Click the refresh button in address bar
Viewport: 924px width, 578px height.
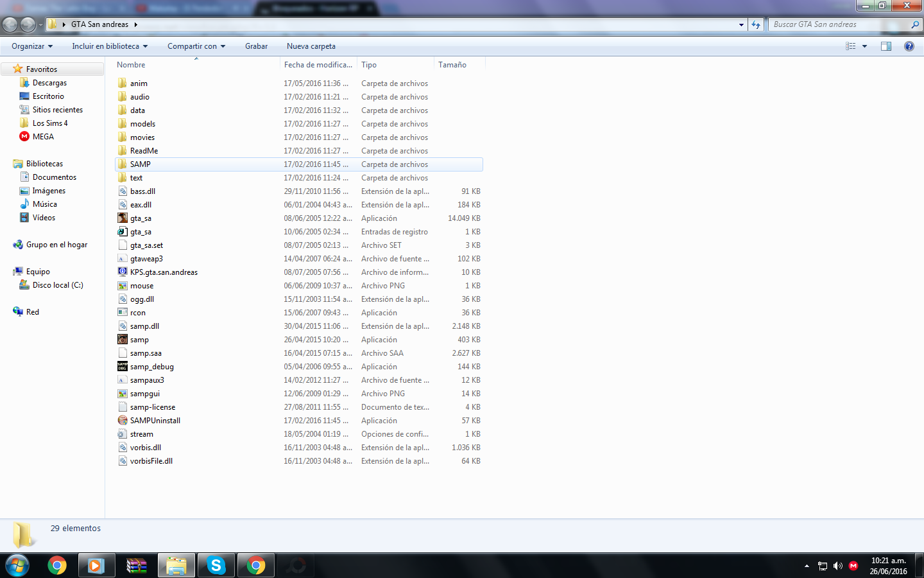pyautogui.click(x=757, y=24)
